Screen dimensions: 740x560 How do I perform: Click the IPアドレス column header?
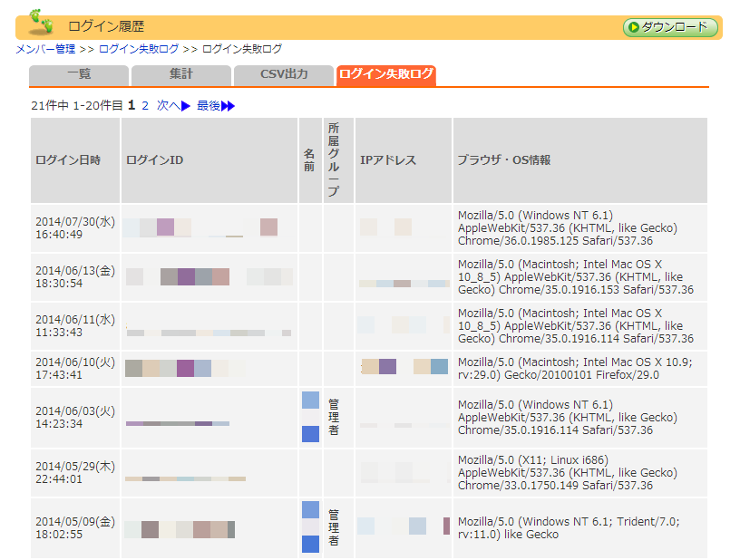point(404,160)
